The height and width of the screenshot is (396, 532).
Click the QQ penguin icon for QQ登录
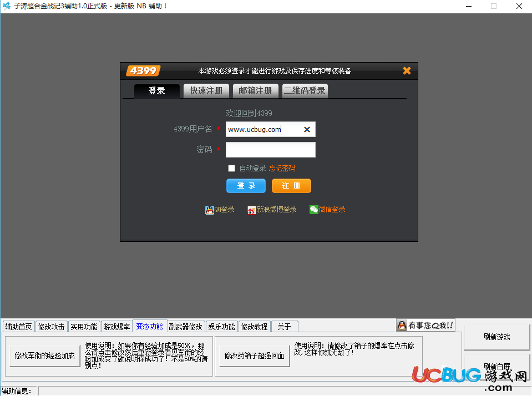point(209,210)
